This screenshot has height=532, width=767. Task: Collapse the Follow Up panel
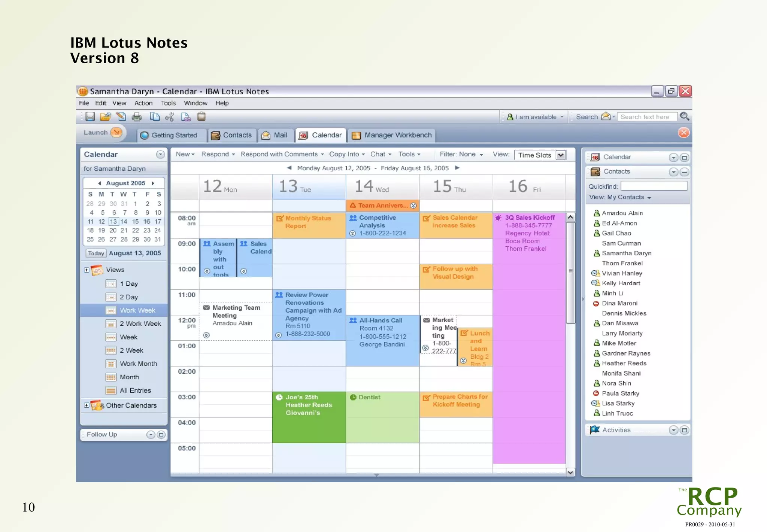(x=151, y=435)
